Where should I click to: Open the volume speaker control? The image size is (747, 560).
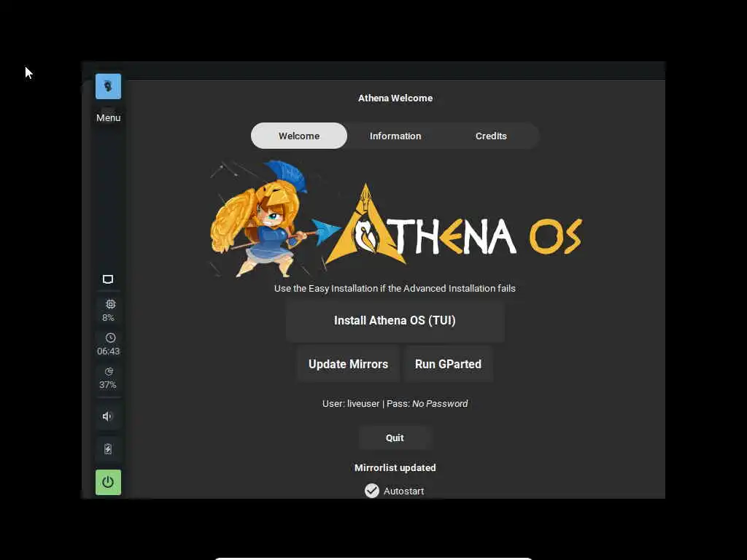108,416
